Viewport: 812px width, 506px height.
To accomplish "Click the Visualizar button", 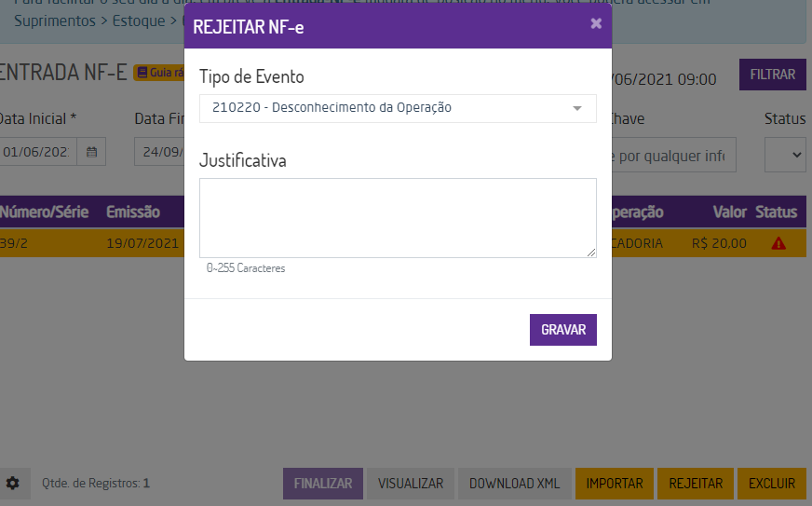I will pos(410,484).
